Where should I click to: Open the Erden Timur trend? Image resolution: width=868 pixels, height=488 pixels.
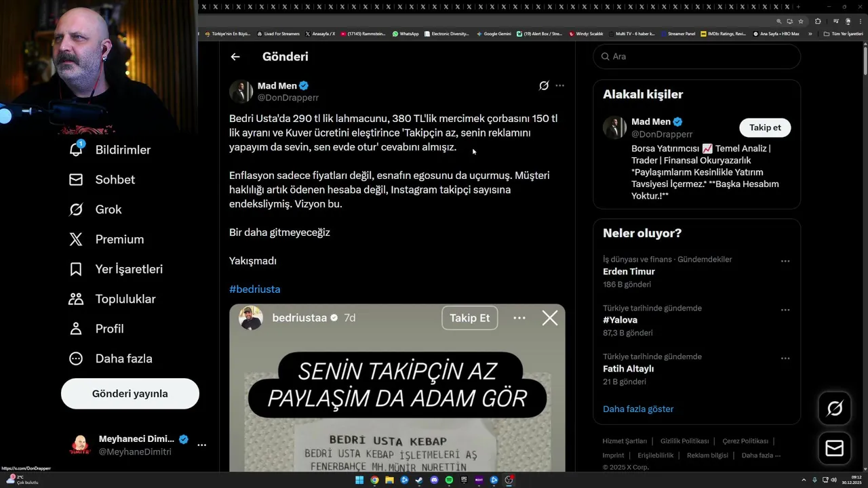click(629, 271)
